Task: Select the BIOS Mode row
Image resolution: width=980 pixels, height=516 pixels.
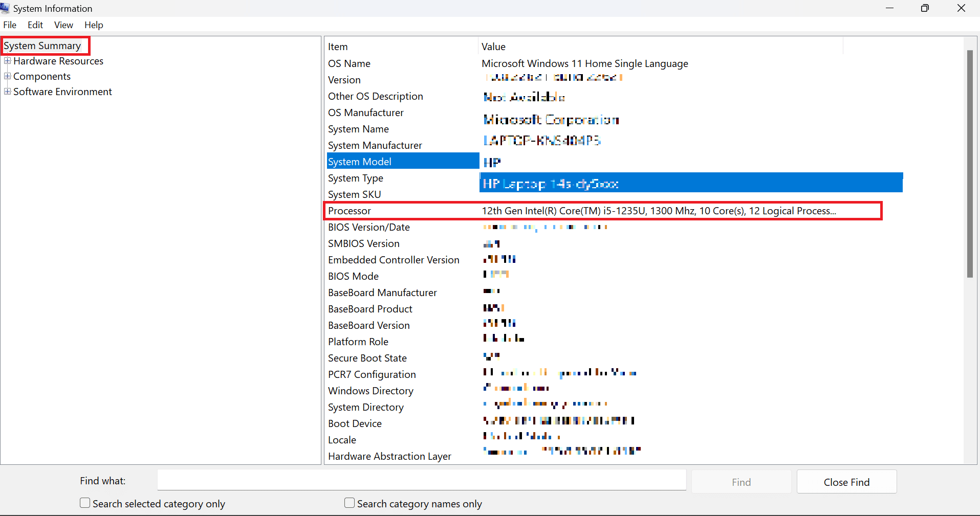Action: (x=614, y=276)
